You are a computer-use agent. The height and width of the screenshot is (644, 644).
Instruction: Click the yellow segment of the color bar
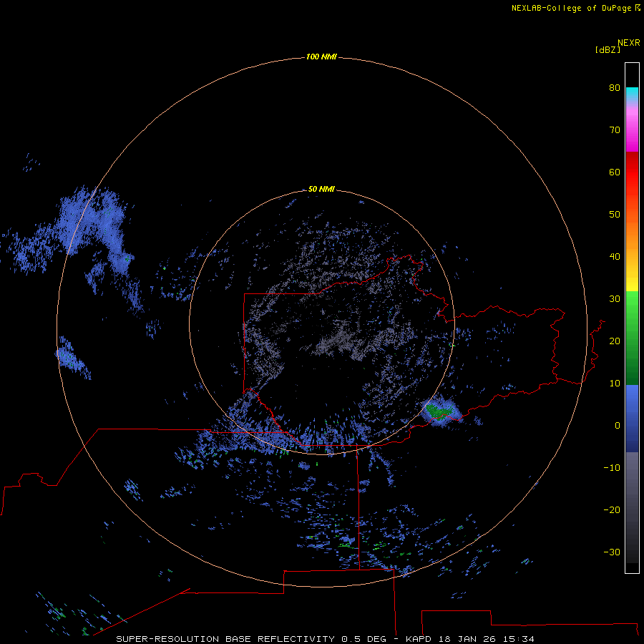click(632, 283)
